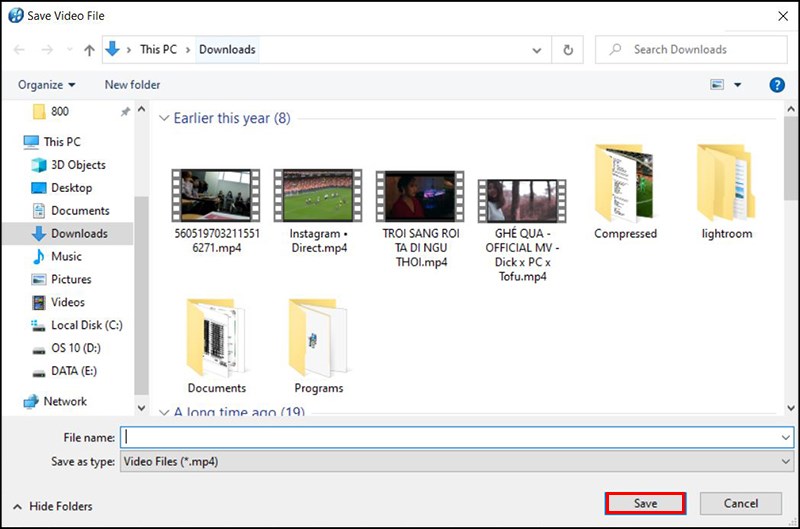Viewport: 800px width, 529px height.
Task: Click the Back navigation arrow
Action: (19, 49)
